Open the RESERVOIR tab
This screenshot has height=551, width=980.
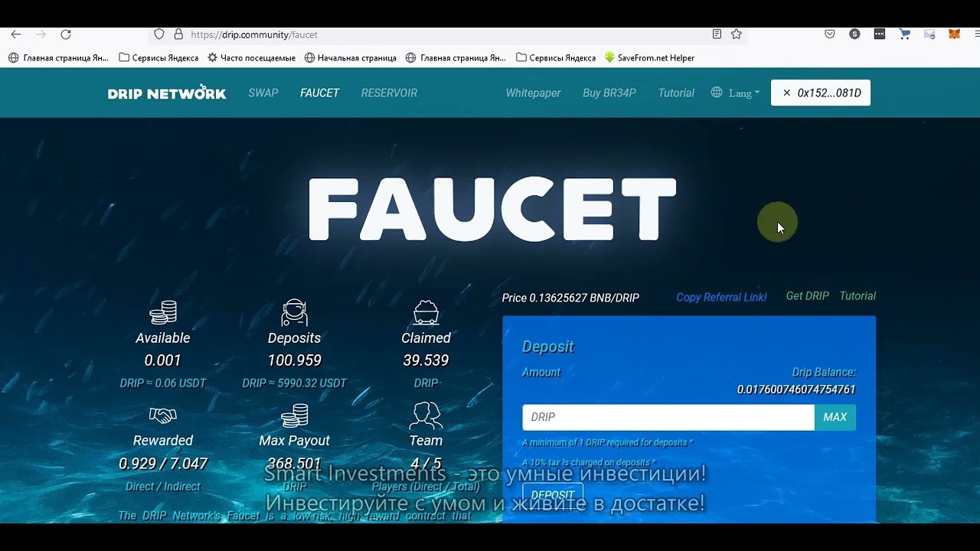(x=389, y=93)
